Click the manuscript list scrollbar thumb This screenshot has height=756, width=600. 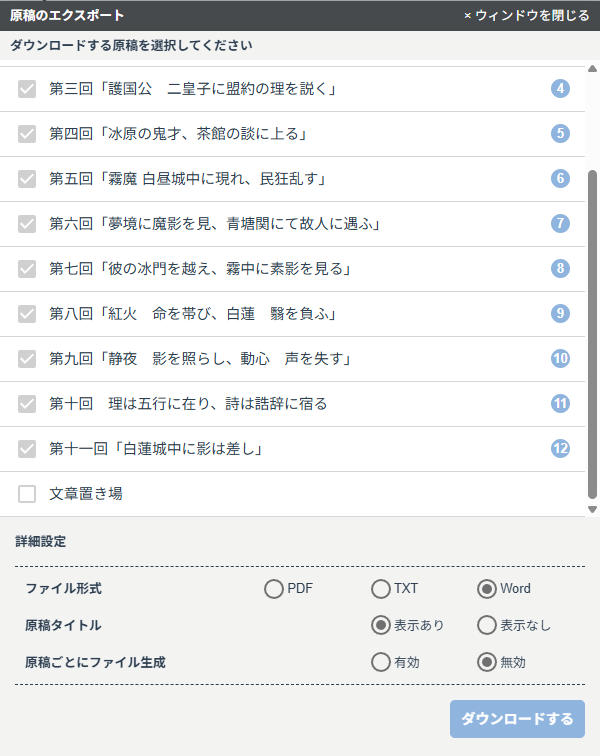coord(592,330)
